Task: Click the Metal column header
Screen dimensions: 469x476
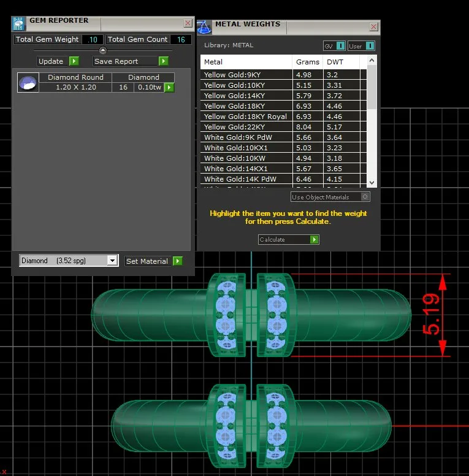Action: [x=246, y=62]
